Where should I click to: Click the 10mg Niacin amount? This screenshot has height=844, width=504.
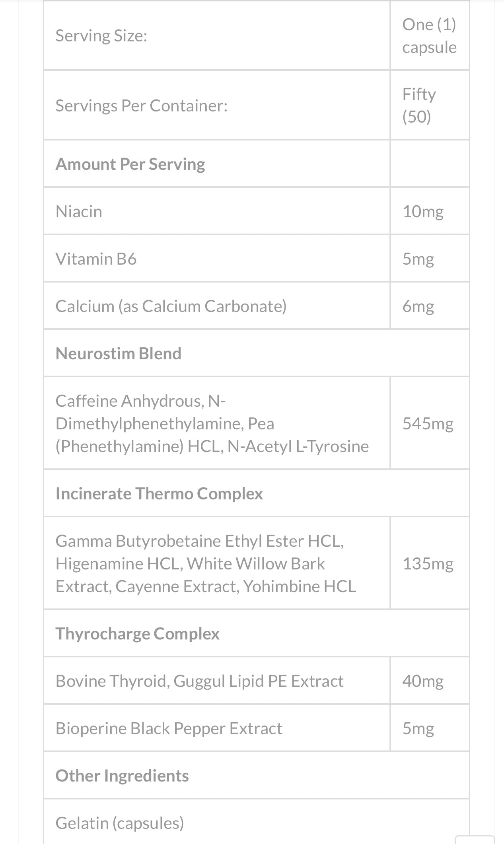coord(423,211)
